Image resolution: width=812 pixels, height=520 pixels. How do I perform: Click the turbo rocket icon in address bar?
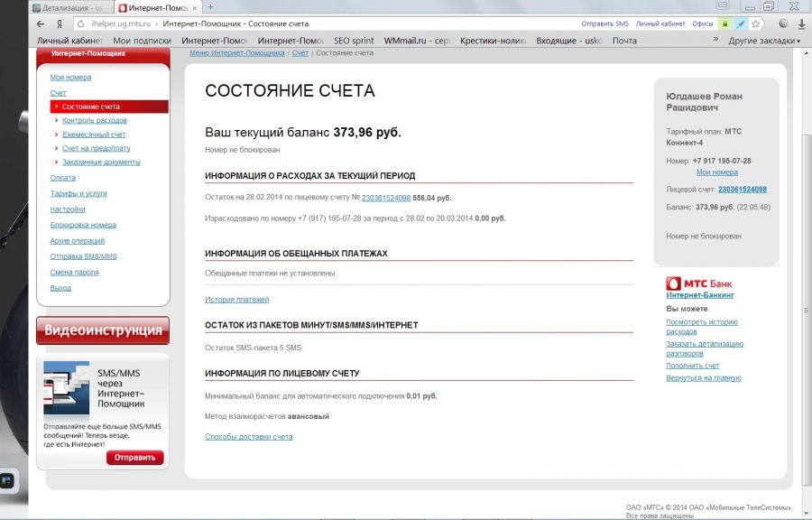741,23
